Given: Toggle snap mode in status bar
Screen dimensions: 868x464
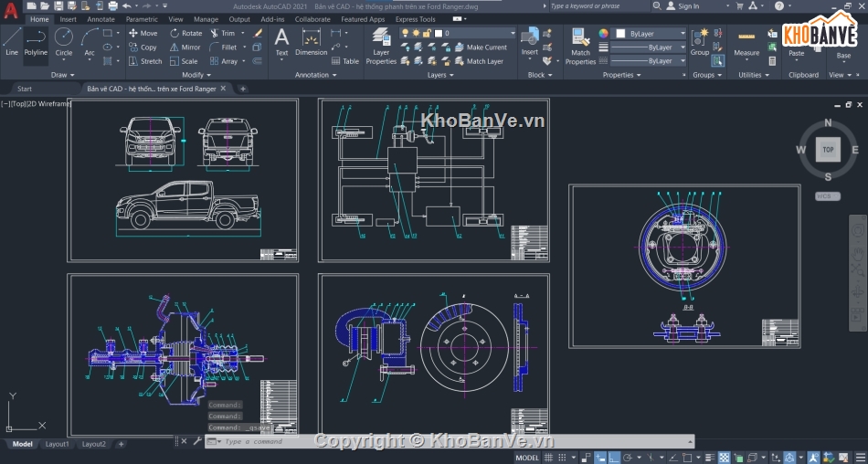Looking at the screenshot, I should click(x=561, y=458).
